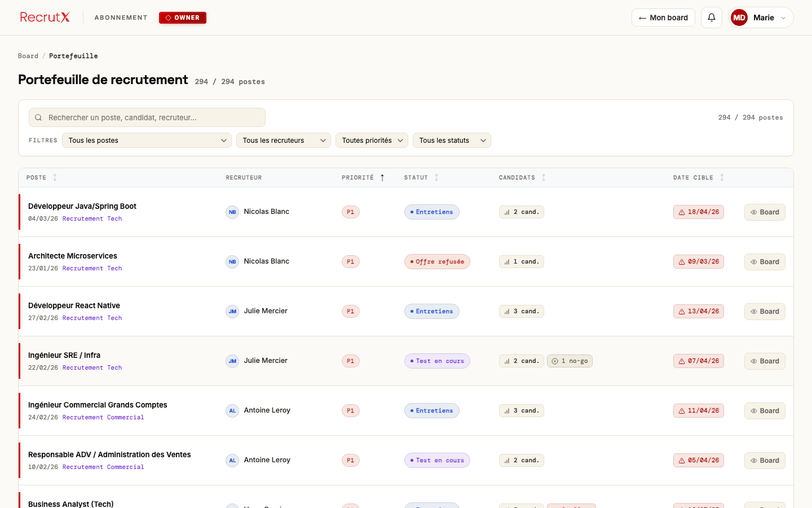
Task: Open Board for Ingénieur SRE / Infra
Action: (x=765, y=361)
